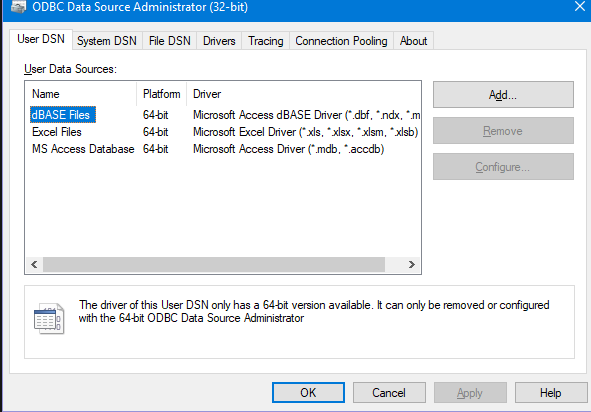Image resolution: width=591 pixels, height=412 pixels.
Task: Open the File DSN tab
Action: [170, 41]
